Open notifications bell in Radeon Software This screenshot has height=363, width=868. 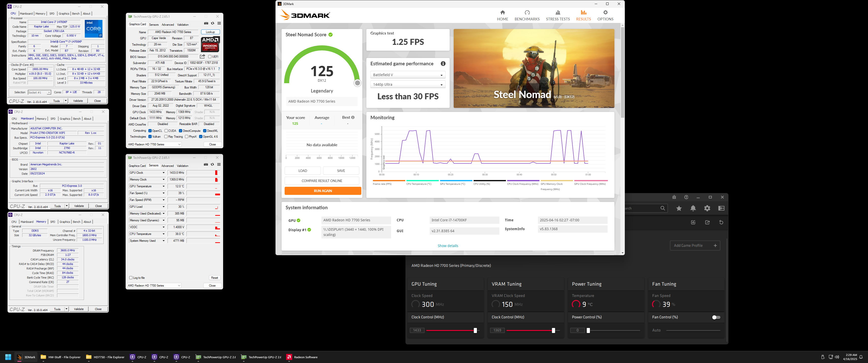693,208
